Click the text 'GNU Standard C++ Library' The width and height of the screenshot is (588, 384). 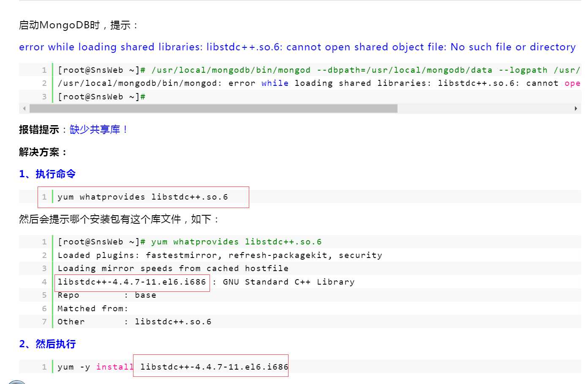click(289, 282)
